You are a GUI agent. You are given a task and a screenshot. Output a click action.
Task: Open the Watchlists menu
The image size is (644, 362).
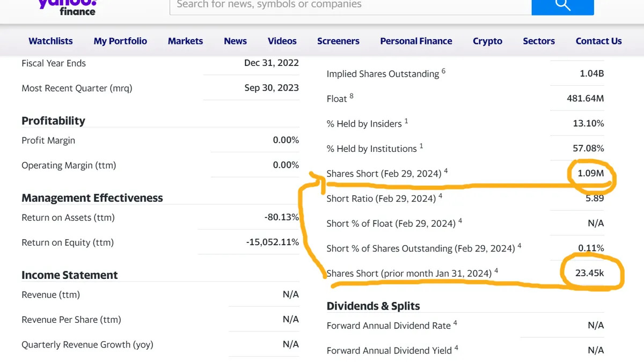pos(50,41)
